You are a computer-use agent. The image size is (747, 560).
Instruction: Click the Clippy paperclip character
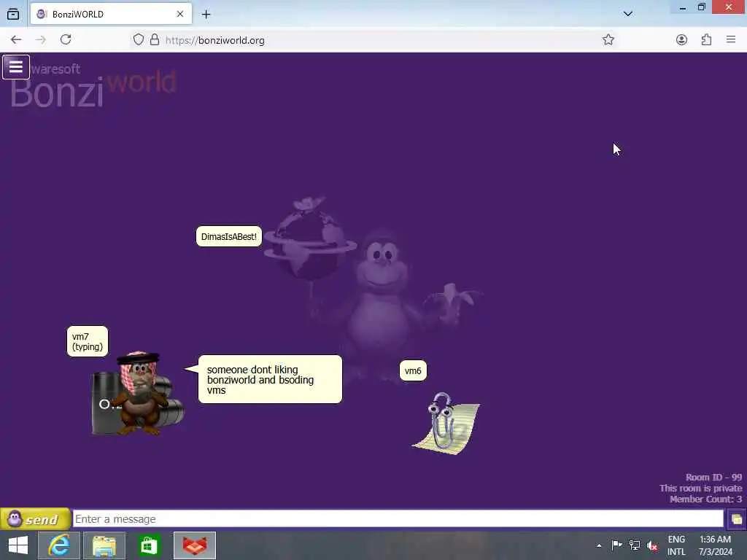click(x=446, y=424)
